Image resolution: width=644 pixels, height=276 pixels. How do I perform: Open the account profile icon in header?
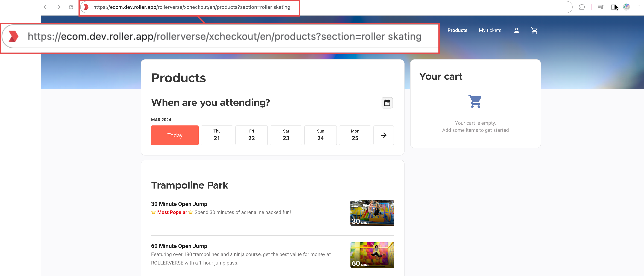tap(517, 30)
